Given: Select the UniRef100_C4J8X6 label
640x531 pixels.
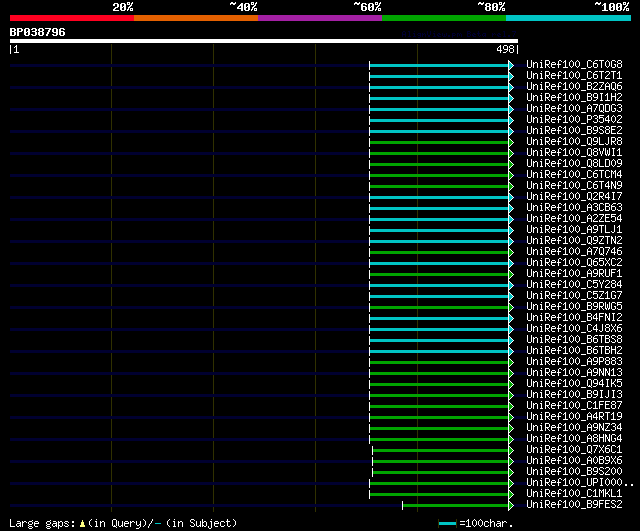Looking at the screenshot, I should pos(574,329).
